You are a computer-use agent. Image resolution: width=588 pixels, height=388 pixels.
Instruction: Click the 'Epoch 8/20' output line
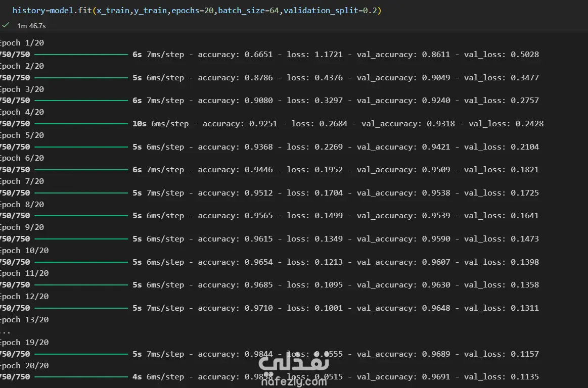tap(22, 205)
